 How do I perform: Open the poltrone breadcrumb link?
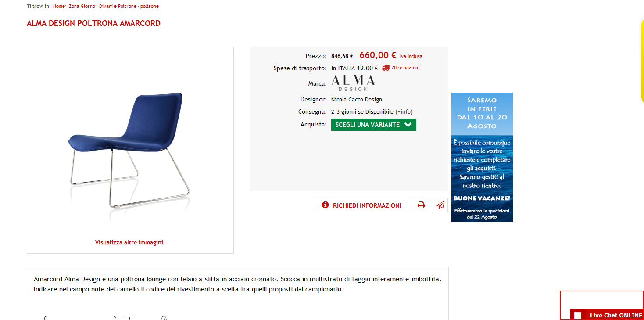click(x=150, y=6)
